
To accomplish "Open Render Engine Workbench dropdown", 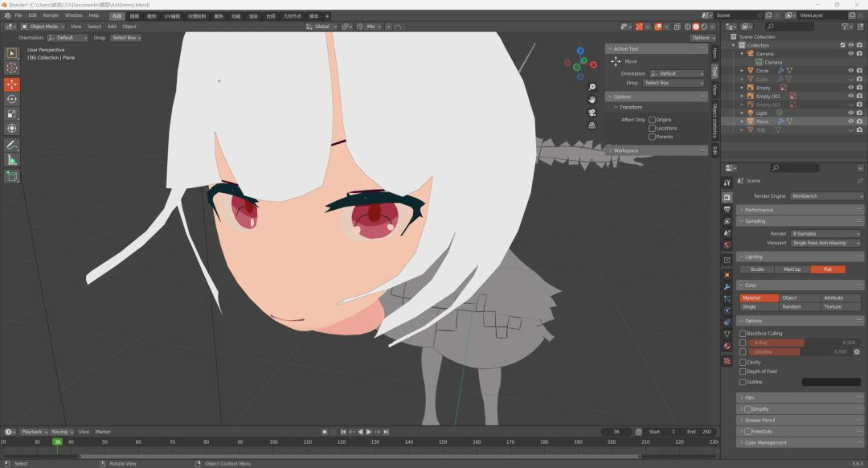I will click(x=826, y=196).
